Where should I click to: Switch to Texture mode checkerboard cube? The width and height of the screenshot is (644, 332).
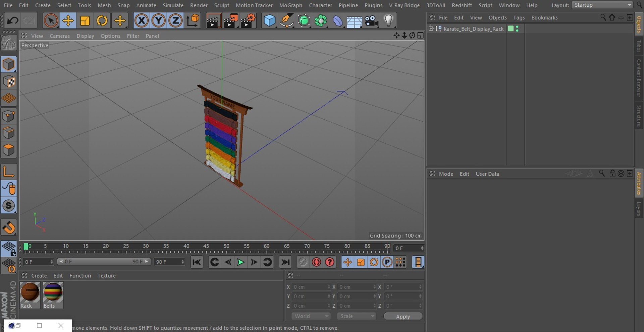9,81
